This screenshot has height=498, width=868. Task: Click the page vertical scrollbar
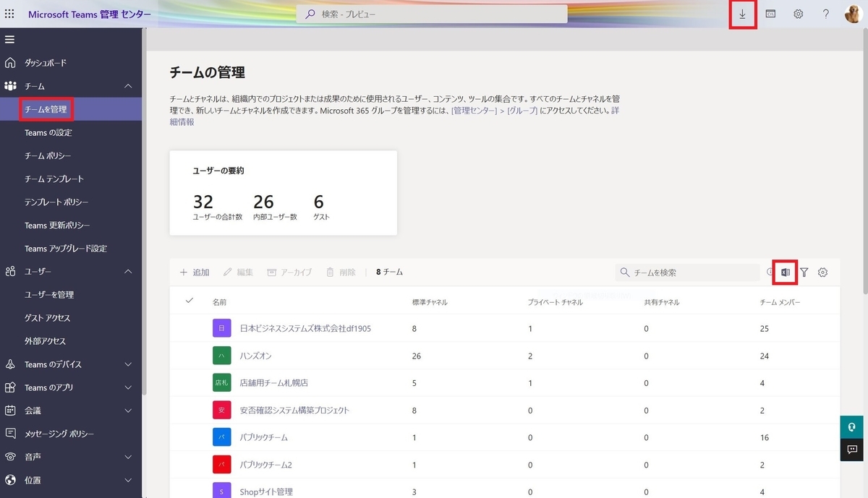[864, 163]
